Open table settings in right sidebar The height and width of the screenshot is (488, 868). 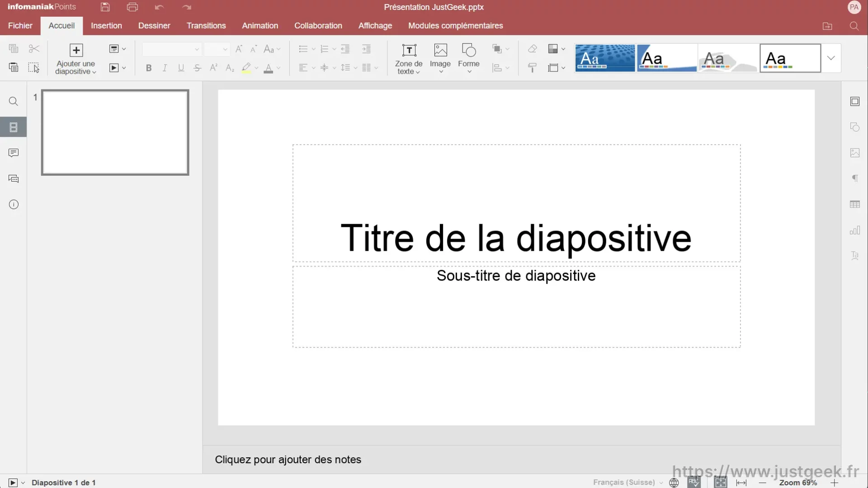[x=855, y=204]
